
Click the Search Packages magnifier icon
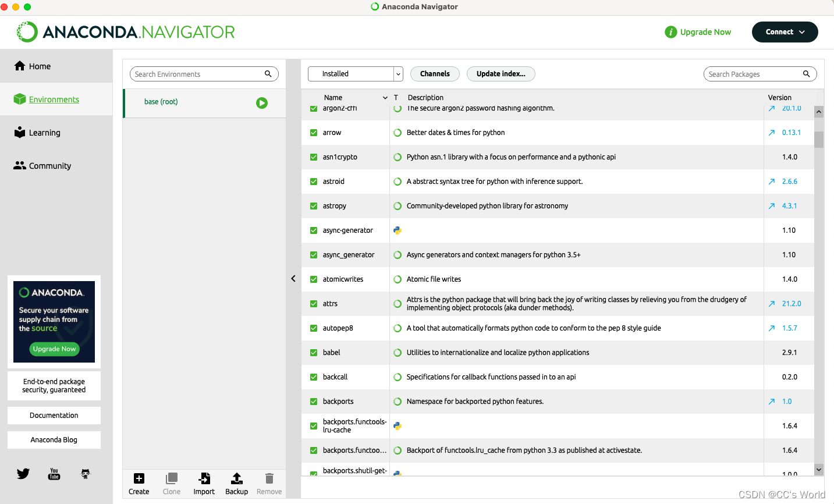(x=807, y=74)
